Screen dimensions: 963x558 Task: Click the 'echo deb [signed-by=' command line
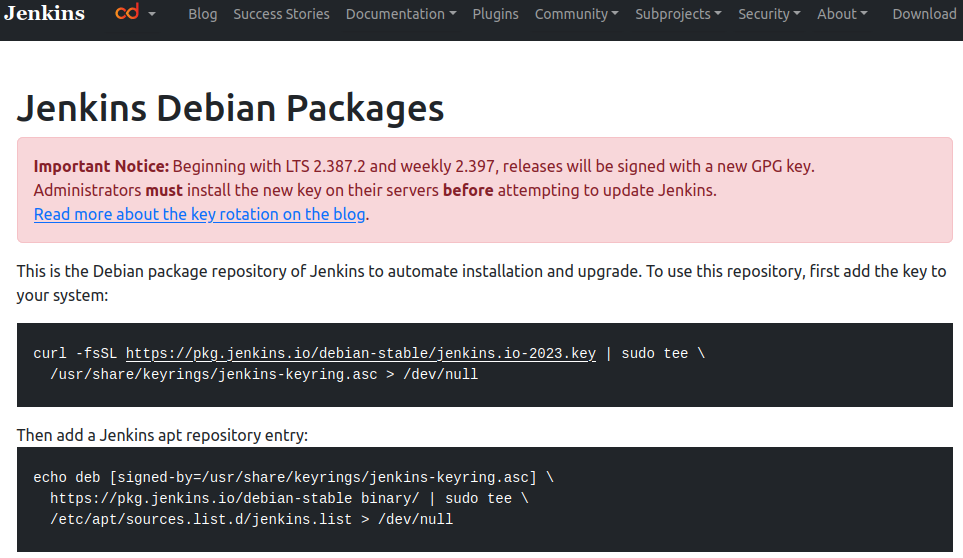pyautogui.click(x=294, y=478)
